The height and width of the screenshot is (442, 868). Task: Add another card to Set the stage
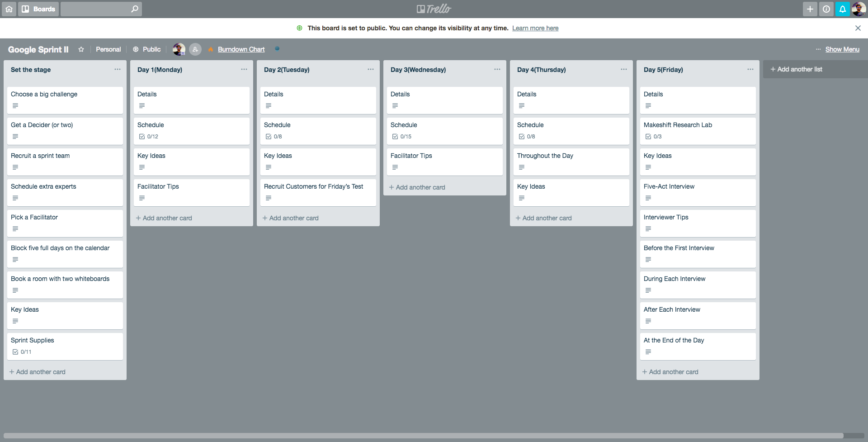click(x=38, y=372)
